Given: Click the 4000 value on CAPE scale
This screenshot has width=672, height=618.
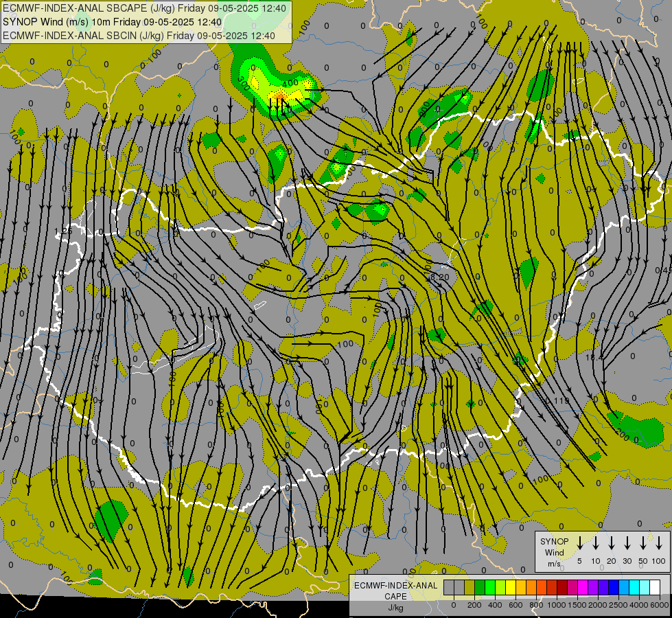Looking at the screenshot, I should 639,605.
